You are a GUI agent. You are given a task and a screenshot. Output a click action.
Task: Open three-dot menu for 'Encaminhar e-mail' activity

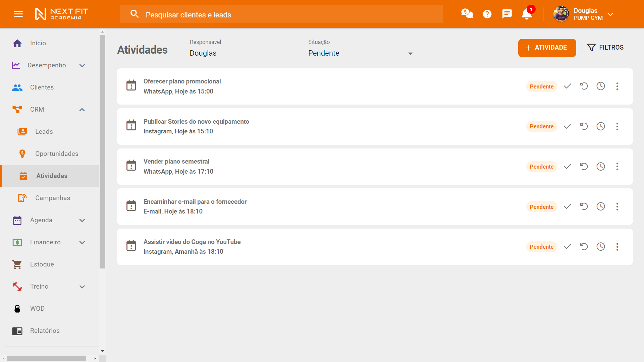[617, 207]
